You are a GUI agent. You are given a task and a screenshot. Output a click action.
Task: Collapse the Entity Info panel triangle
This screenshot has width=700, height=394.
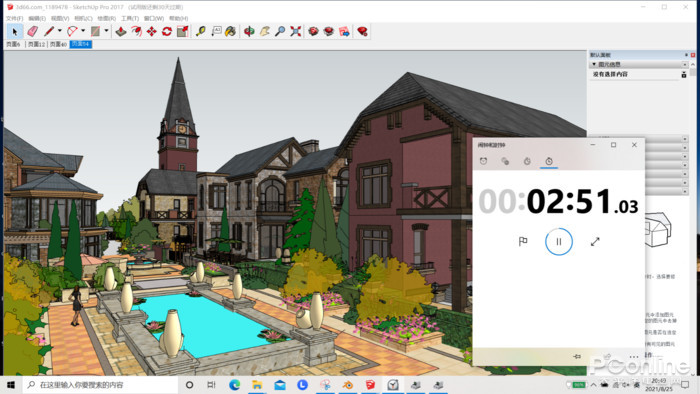[594, 64]
